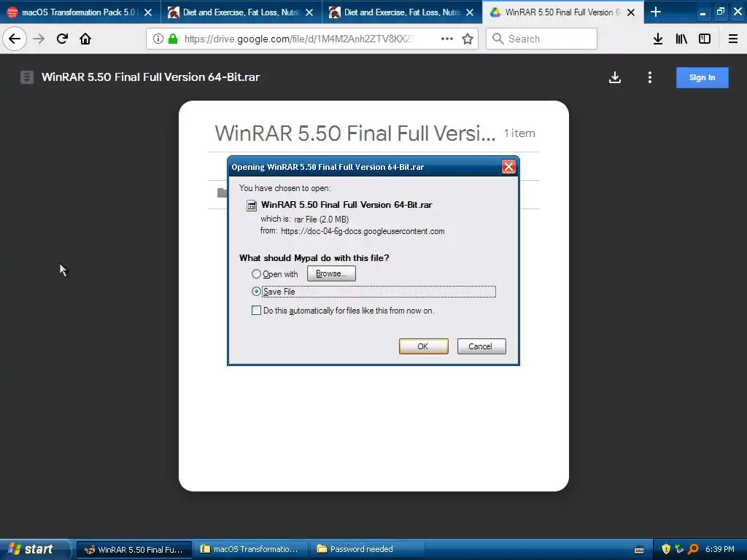Close the first Diet and Exercise tab
The image size is (747, 560).
(309, 12)
